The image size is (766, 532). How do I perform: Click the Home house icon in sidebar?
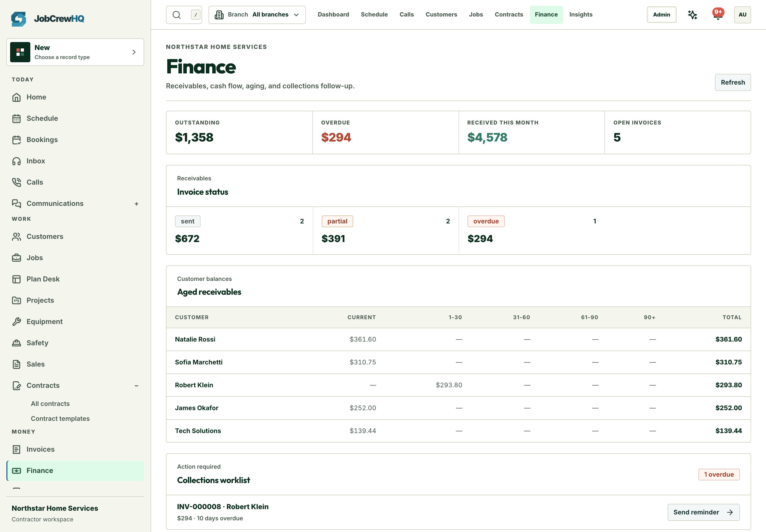[16, 97]
